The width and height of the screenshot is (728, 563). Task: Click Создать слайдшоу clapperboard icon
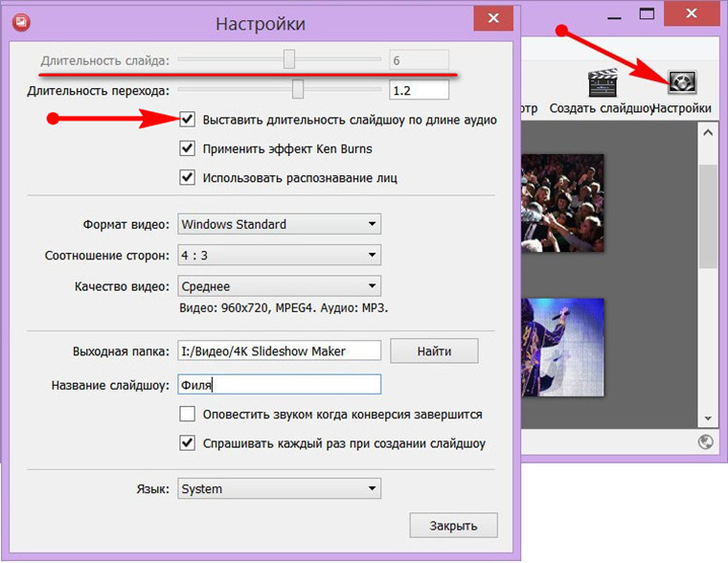tap(603, 83)
